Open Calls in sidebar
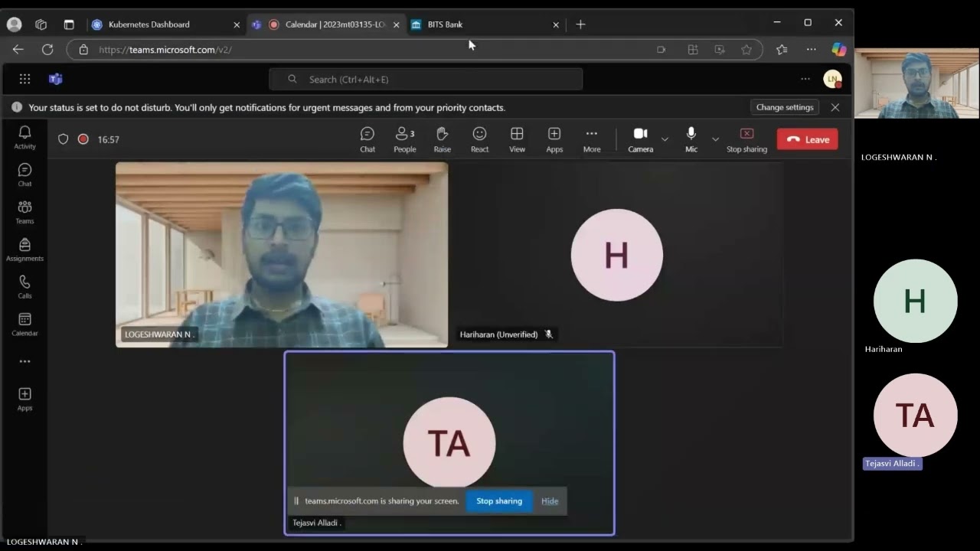This screenshot has width=980, height=551. pos(24,287)
